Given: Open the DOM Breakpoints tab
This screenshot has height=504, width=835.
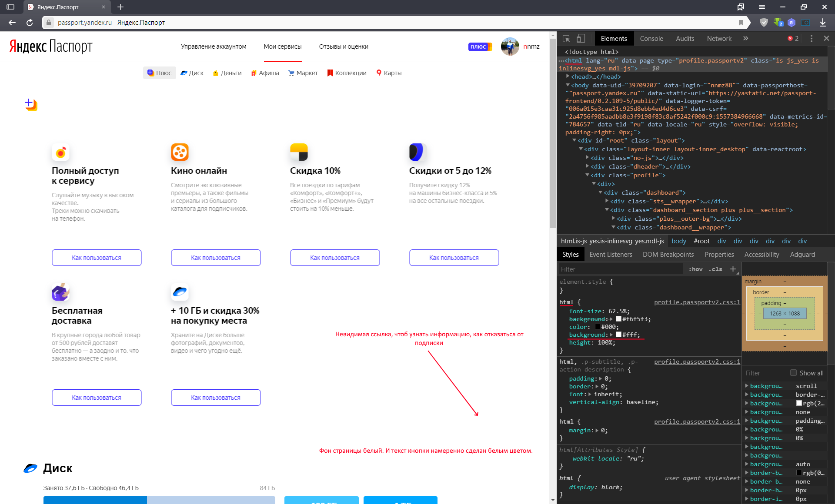Looking at the screenshot, I should (668, 255).
